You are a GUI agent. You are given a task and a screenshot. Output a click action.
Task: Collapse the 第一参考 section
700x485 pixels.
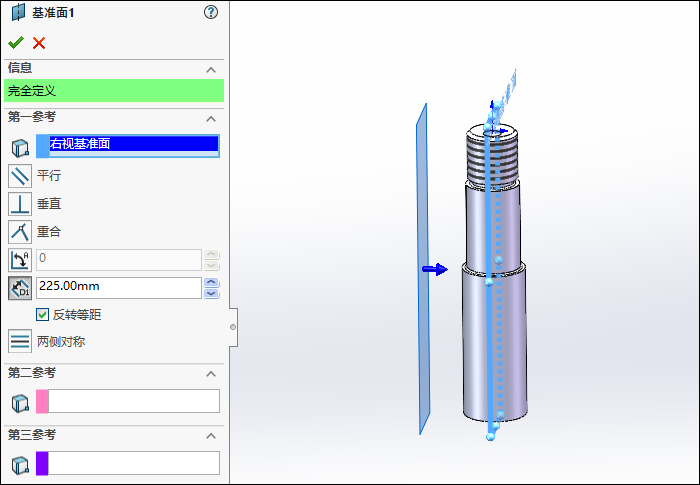(211, 118)
